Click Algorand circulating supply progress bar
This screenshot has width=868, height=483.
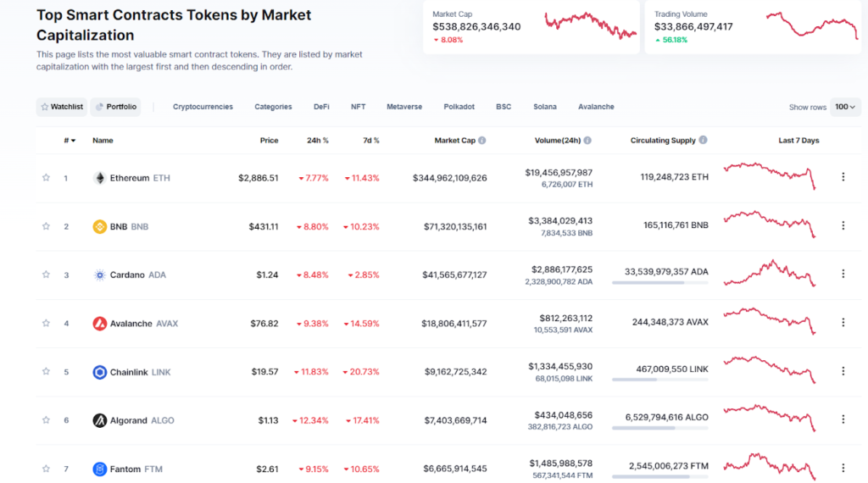(x=659, y=428)
